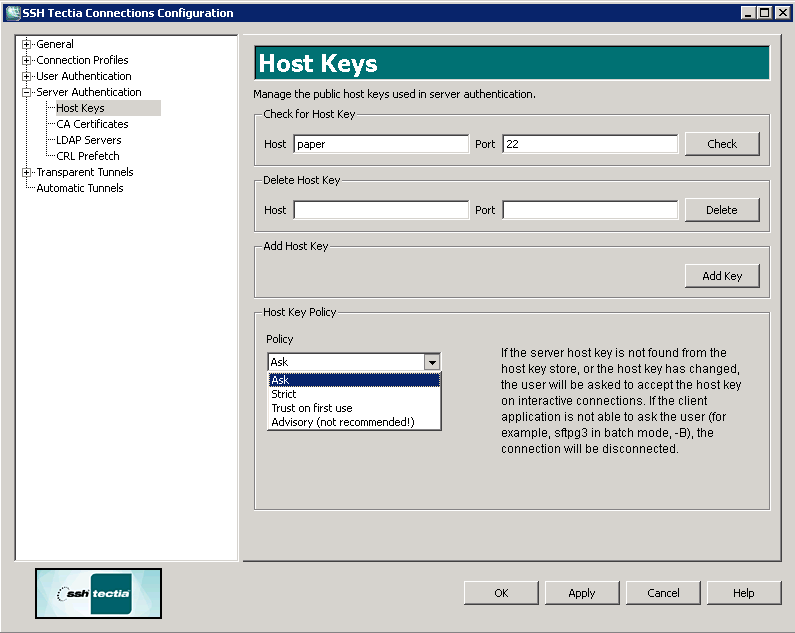The width and height of the screenshot is (795, 633).
Task: Click the Check button
Action: (722, 144)
